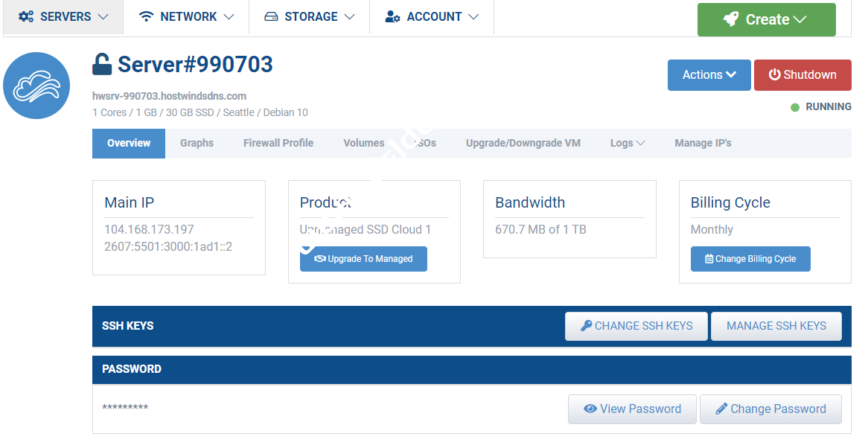The image size is (868, 445).
Task: Click the unlocked padlock icon beside server name
Action: (x=102, y=65)
